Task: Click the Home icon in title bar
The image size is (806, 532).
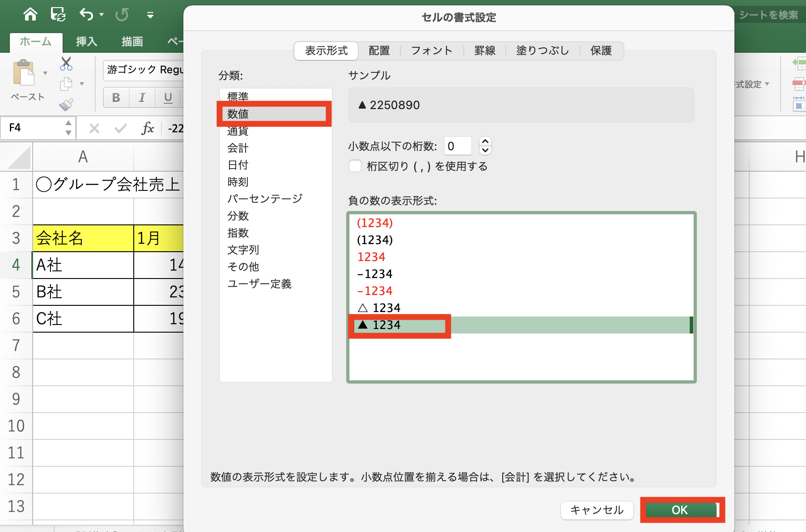Action: (x=30, y=15)
